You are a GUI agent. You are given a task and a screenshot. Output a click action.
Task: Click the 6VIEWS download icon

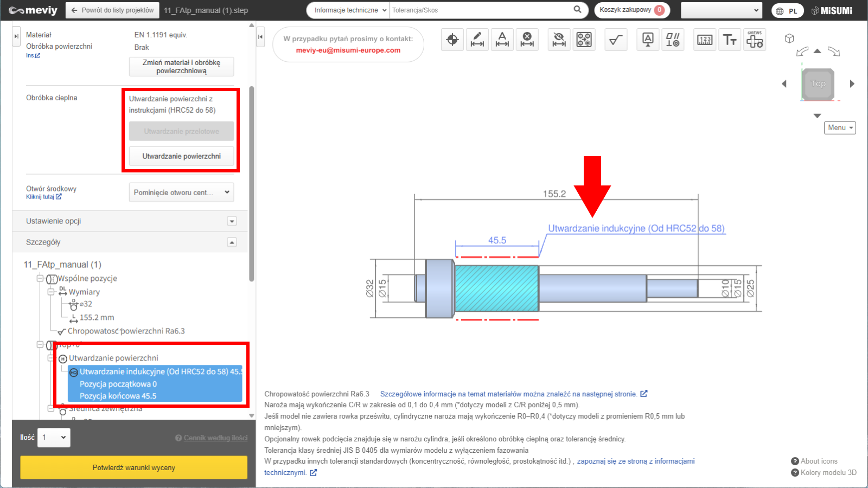pos(755,40)
